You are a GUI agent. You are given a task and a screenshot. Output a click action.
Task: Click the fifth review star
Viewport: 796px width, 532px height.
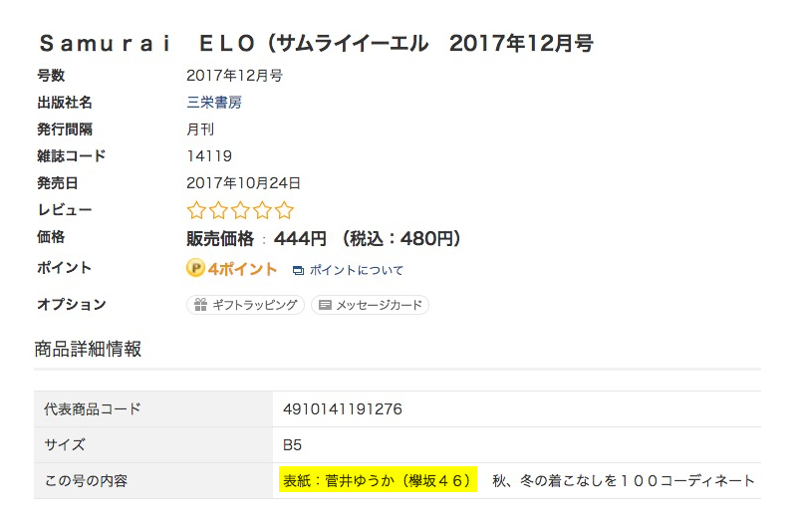(x=284, y=210)
